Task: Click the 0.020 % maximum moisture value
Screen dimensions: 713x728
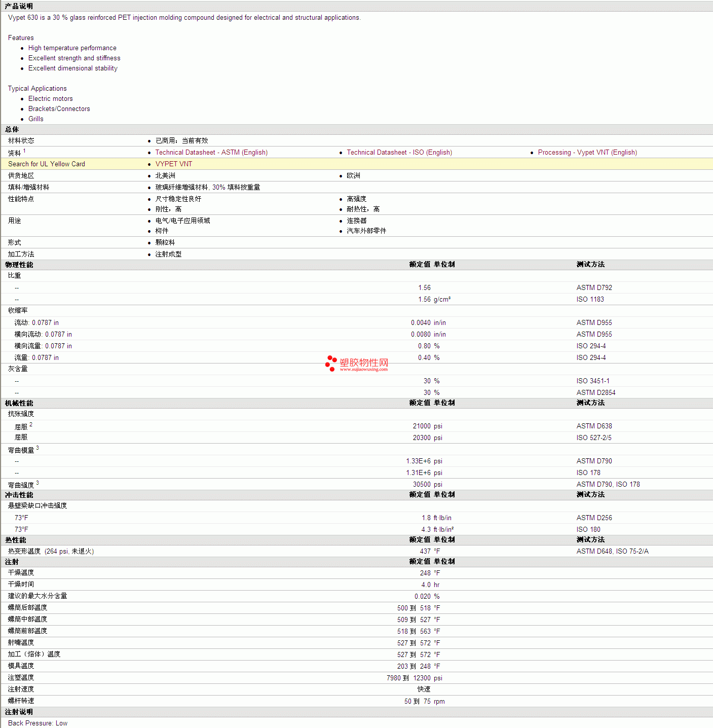Action: click(x=427, y=597)
